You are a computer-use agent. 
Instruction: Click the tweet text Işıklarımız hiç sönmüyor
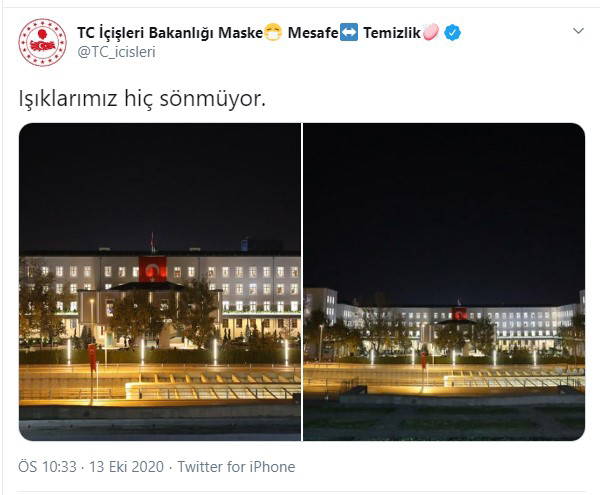pos(142,99)
